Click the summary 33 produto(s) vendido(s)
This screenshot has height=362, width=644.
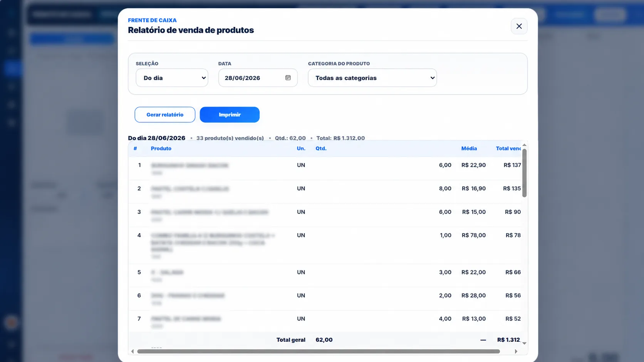(230, 138)
